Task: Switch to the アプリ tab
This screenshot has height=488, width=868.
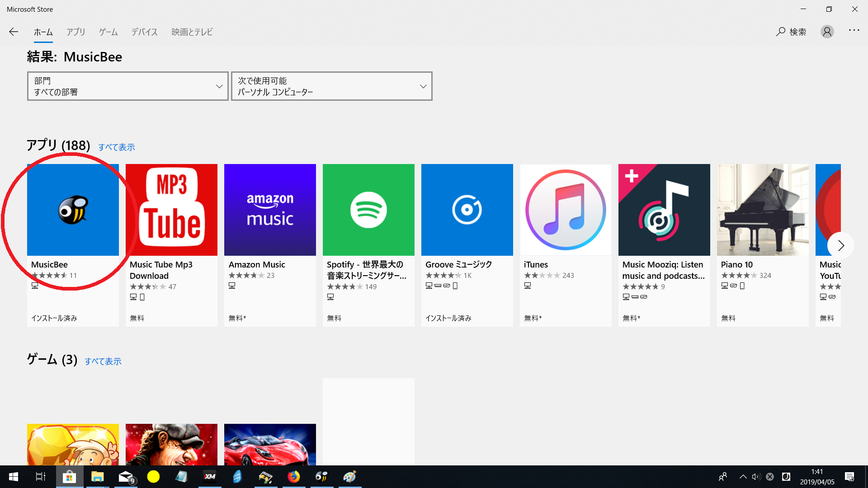Action: coord(76,32)
